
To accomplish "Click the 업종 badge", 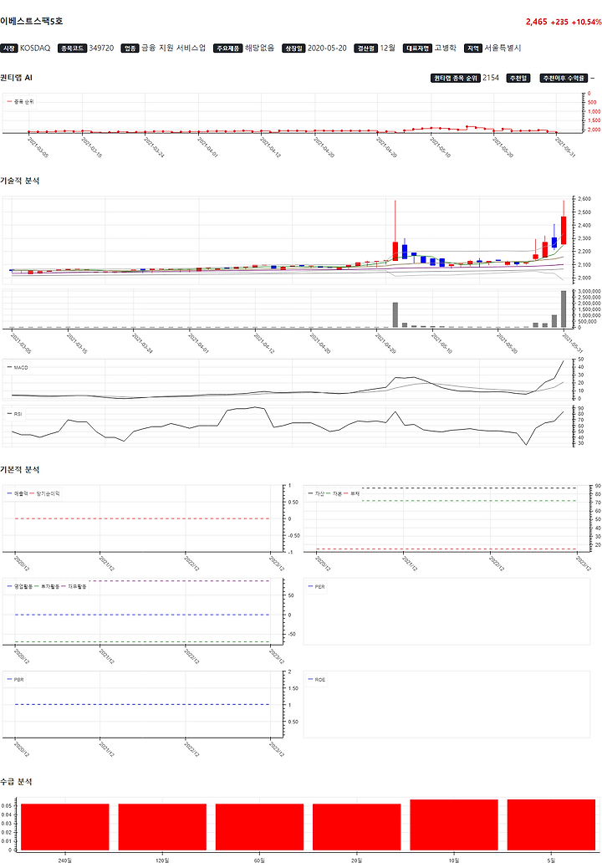I will (x=130, y=49).
